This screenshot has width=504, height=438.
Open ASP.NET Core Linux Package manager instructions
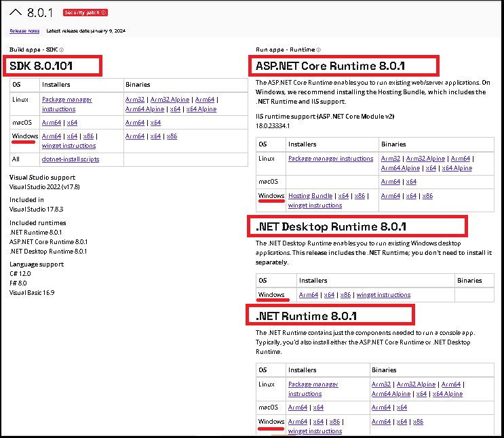331,159
